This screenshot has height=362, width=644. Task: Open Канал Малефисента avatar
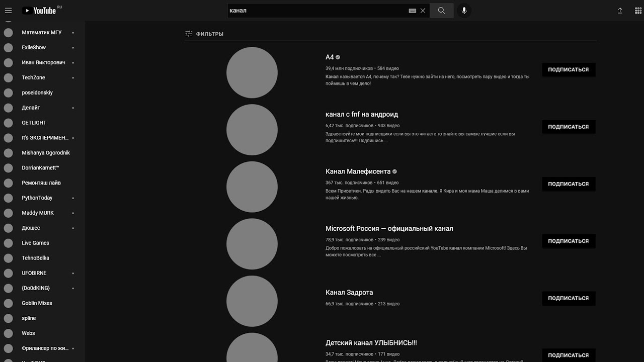pyautogui.click(x=252, y=187)
